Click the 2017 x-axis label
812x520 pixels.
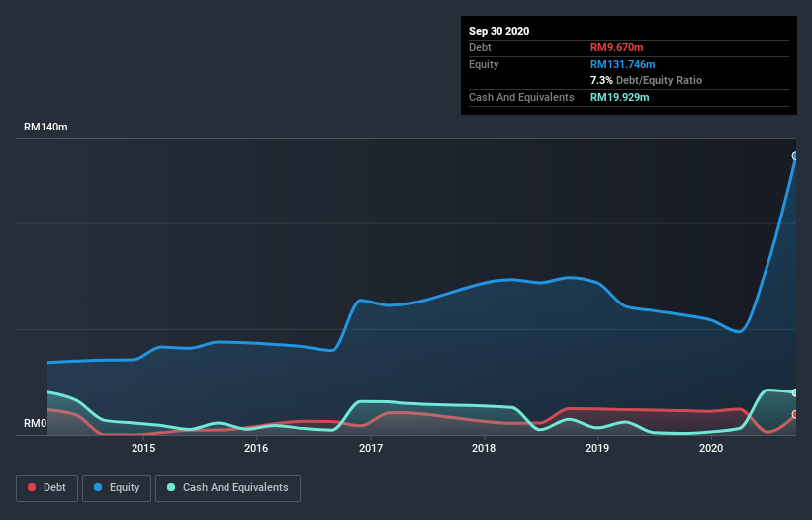pyautogui.click(x=371, y=448)
